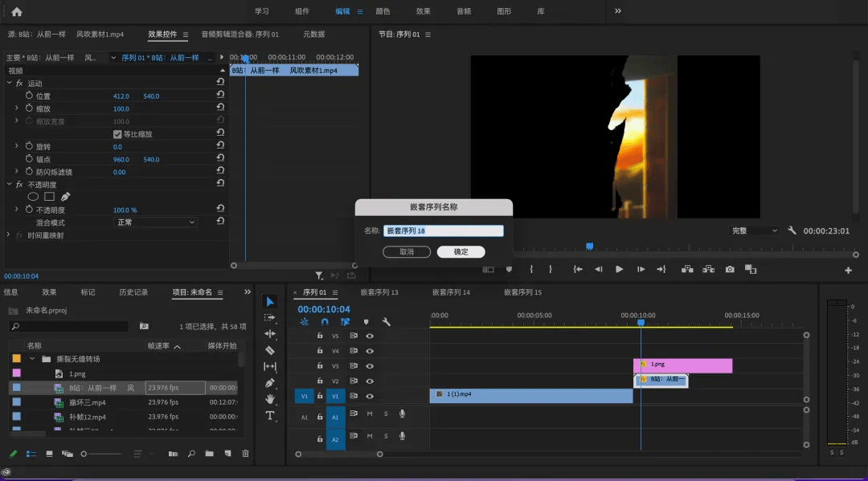Click the Lift button in Program monitor
The height and width of the screenshot is (481, 868).
pos(687,269)
